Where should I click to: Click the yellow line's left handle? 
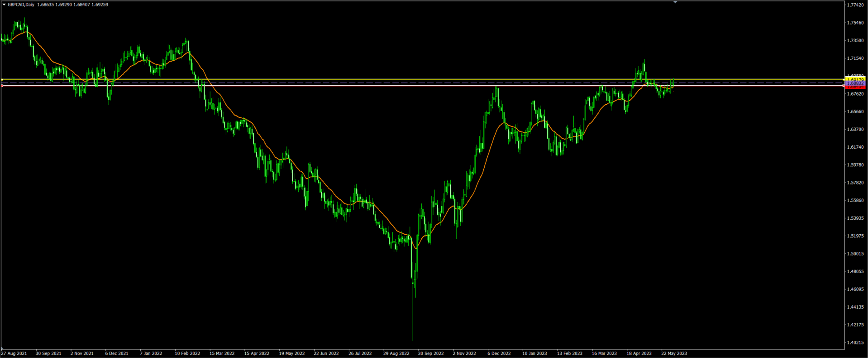click(x=2, y=80)
